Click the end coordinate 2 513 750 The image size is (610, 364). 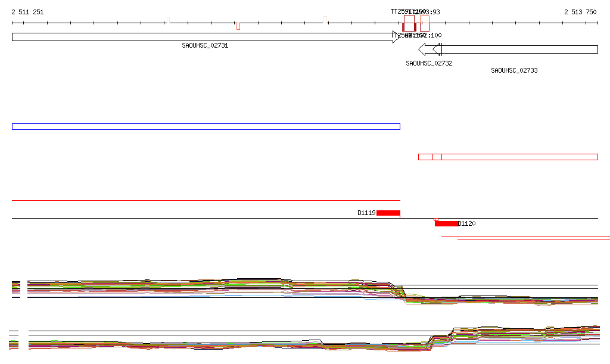pos(580,12)
